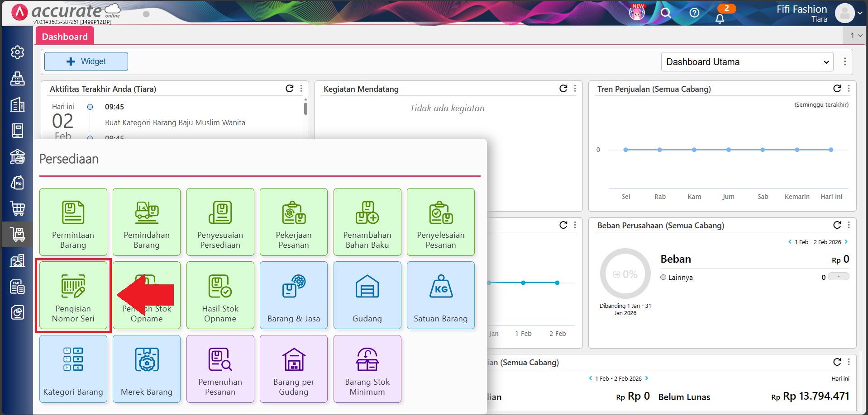Toggle the switch beside Lainnya value

[838, 277]
